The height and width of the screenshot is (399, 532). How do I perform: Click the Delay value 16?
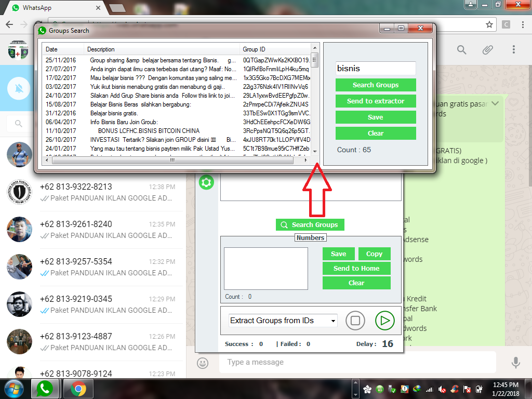(x=388, y=344)
